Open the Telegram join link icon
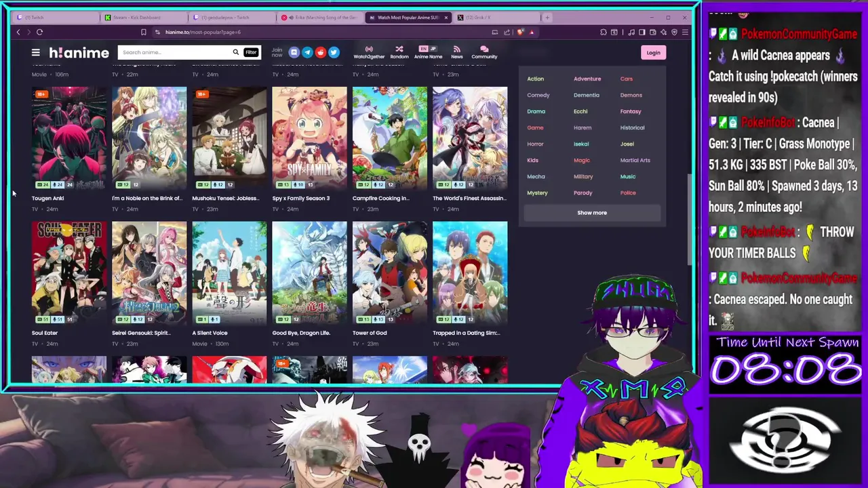868x488 pixels. (x=307, y=52)
